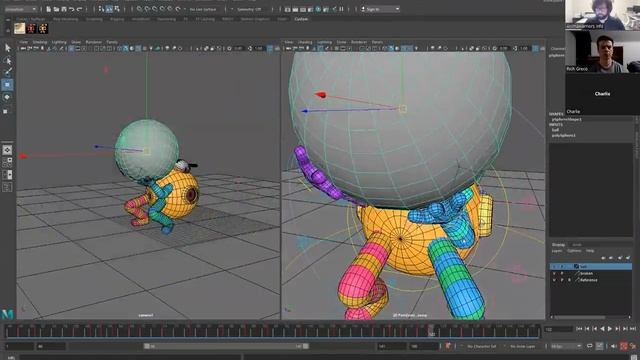Click play backwards button
Screen dimensions: 640x360
[x=602, y=329]
